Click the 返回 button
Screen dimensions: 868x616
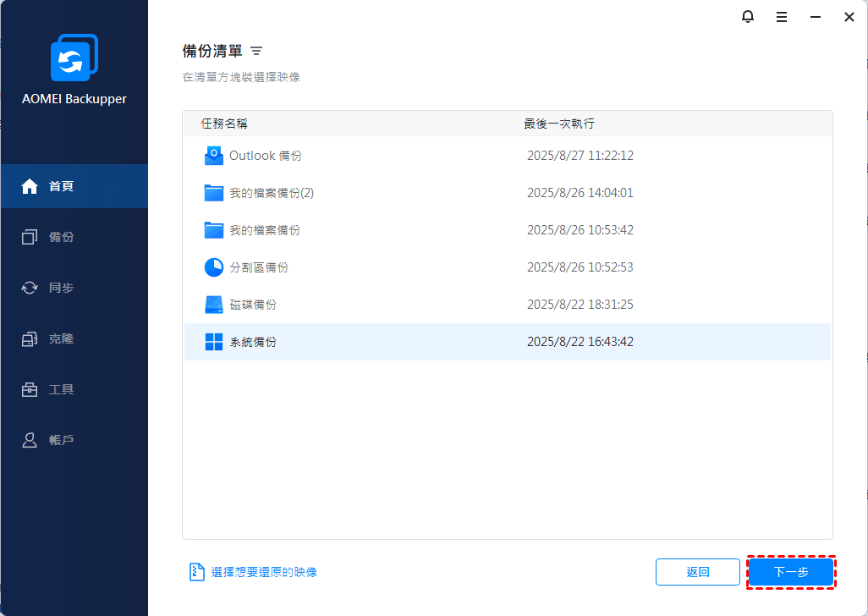pyautogui.click(x=697, y=572)
